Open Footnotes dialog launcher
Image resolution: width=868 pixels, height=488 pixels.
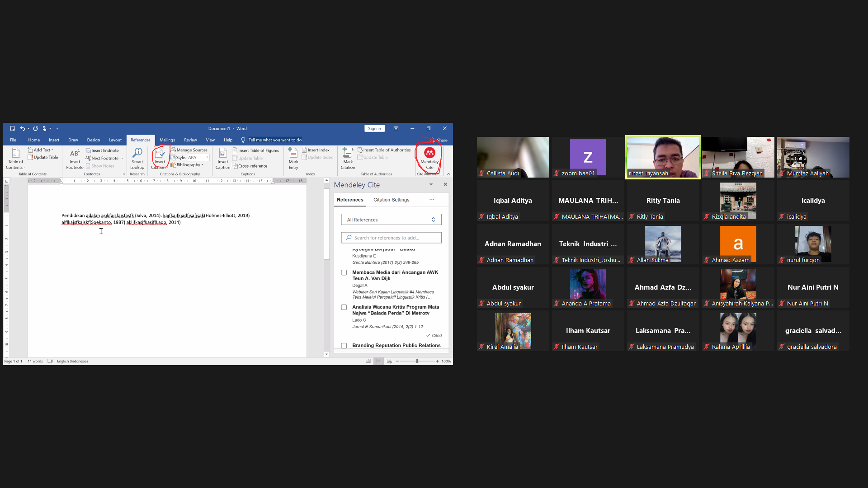(x=124, y=174)
